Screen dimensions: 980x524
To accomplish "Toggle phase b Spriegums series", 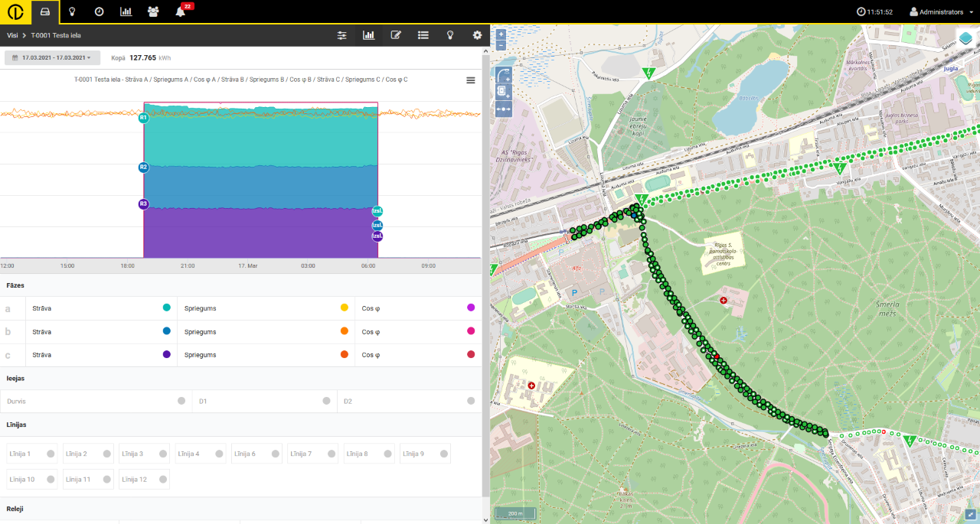I will (344, 331).
